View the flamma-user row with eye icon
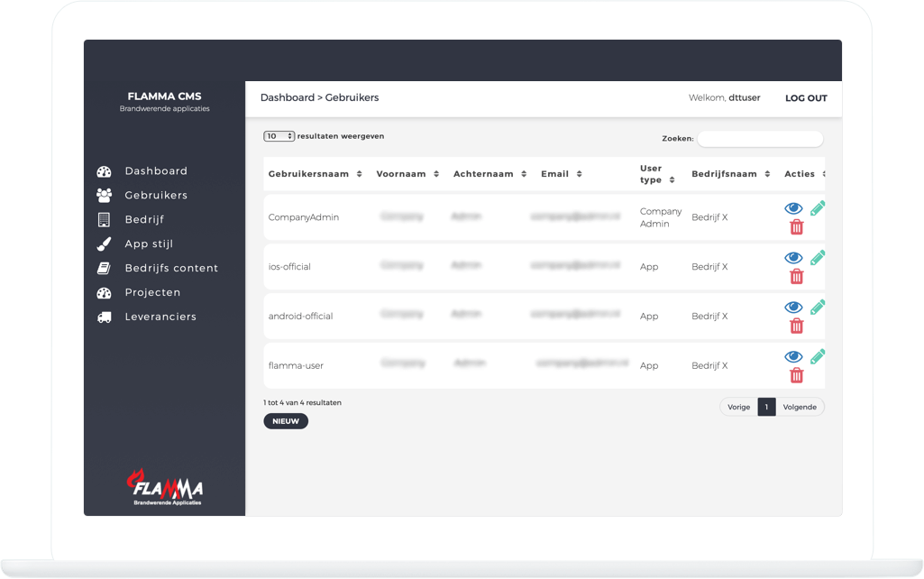This screenshot has height=579, width=924. tap(794, 357)
